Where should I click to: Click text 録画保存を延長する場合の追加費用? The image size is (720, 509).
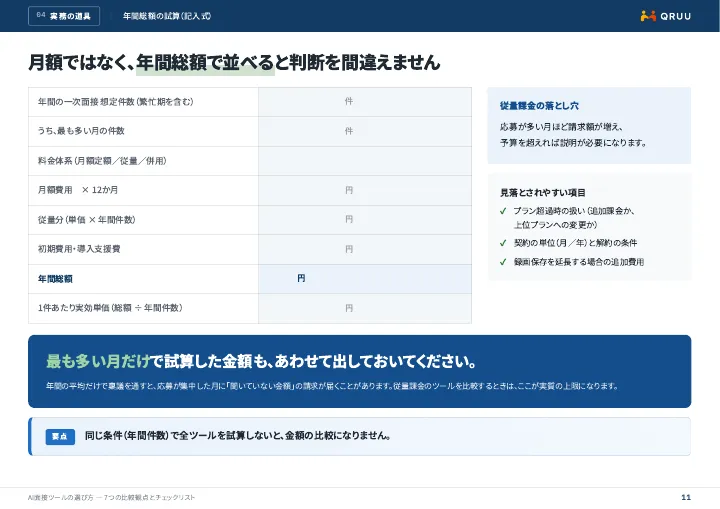click(579, 262)
